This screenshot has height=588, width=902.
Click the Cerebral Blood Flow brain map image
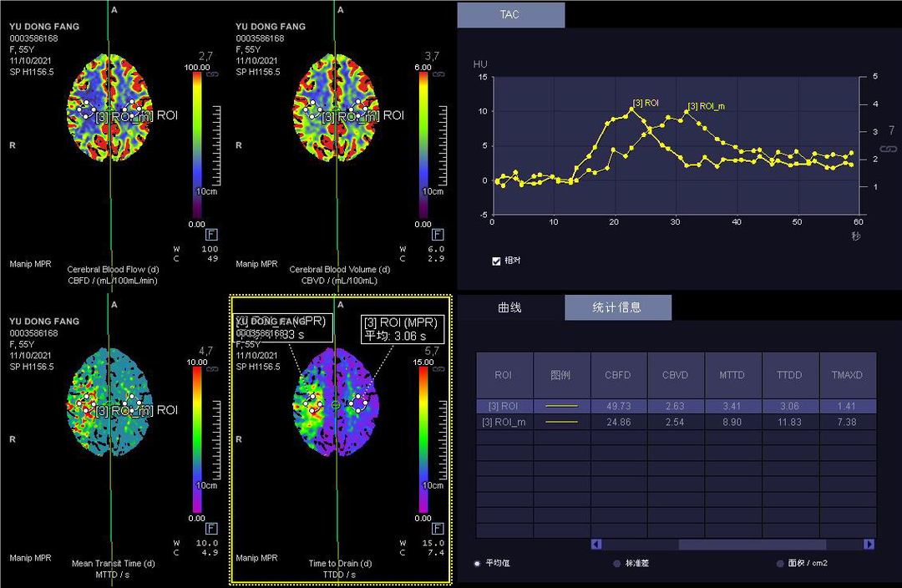tap(110, 108)
